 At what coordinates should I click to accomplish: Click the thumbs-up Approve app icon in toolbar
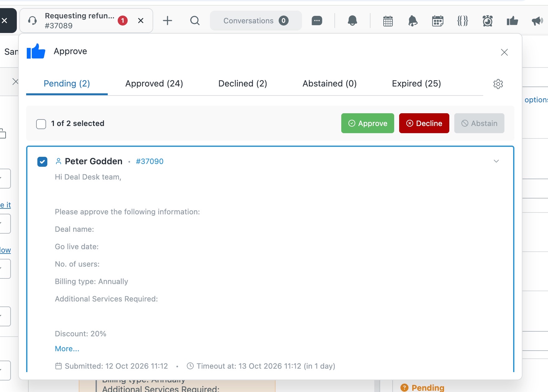click(513, 21)
